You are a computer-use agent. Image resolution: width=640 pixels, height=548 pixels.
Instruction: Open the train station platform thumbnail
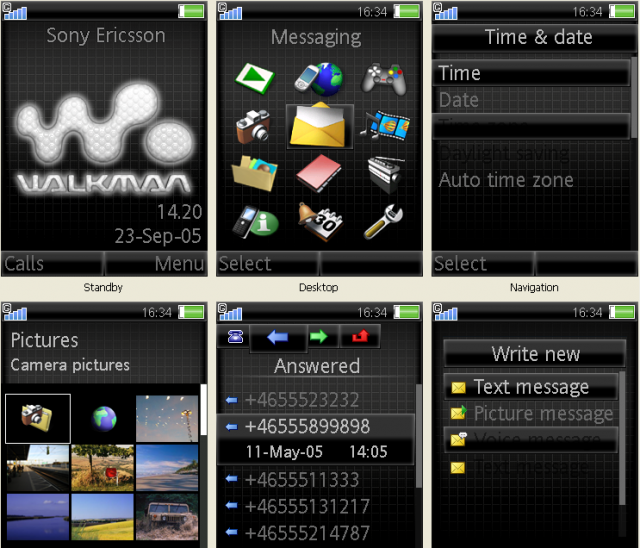(38, 468)
